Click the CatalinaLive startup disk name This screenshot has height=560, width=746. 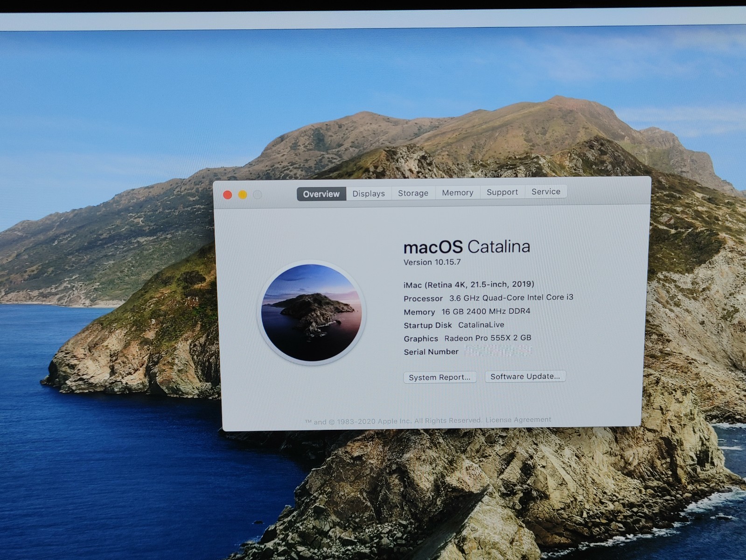pyautogui.click(x=481, y=325)
